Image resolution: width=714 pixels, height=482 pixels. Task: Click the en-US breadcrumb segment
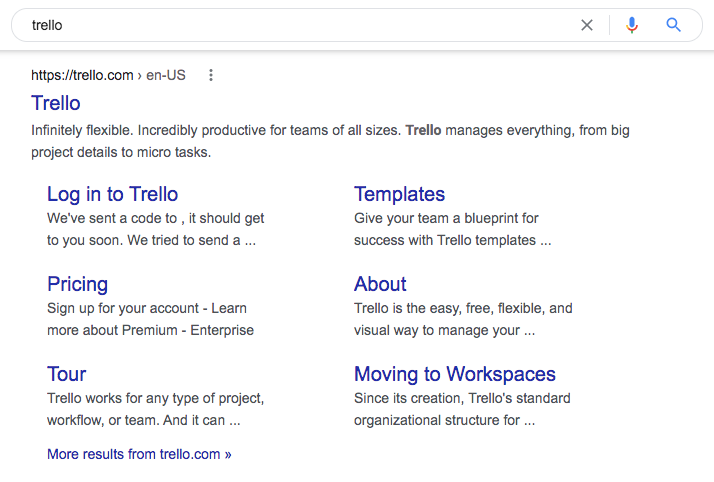pyautogui.click(x=165, y=75)
